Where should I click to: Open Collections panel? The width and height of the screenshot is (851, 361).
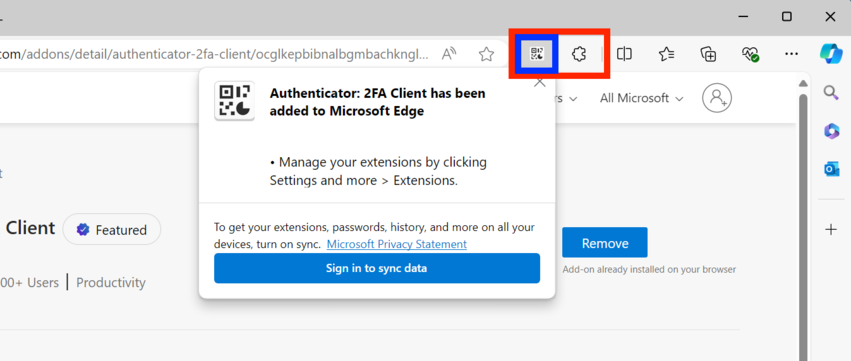pyautogui.click(x=708, y=54)
